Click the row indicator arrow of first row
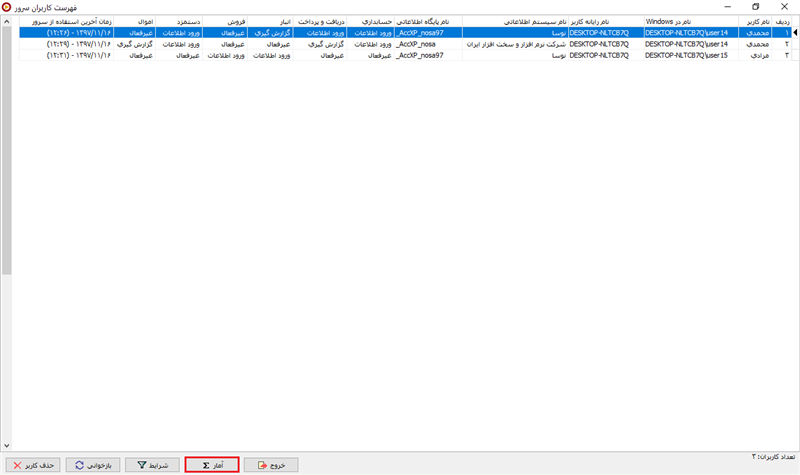The image size is (800, 475). 792,32
